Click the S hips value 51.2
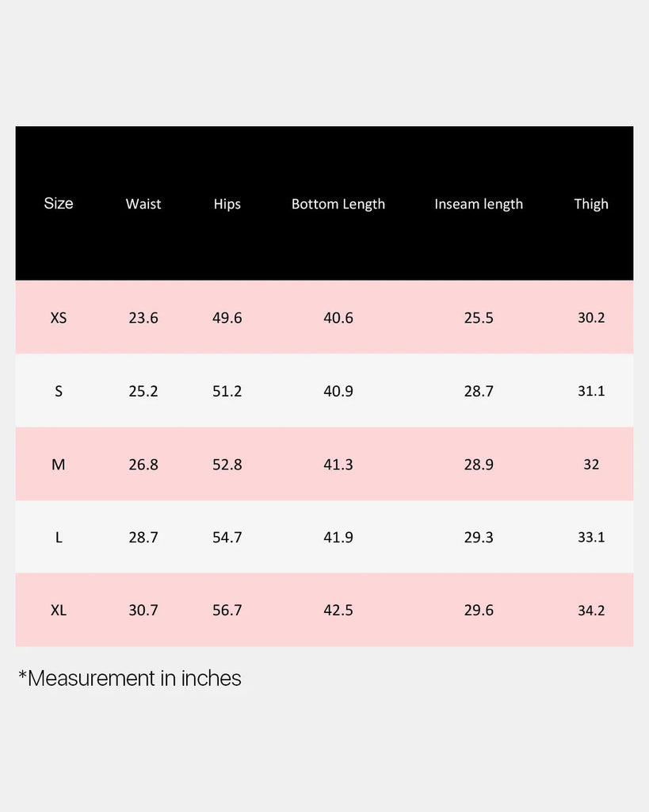This screenshot has height=812, width=649. click(227, 391)
